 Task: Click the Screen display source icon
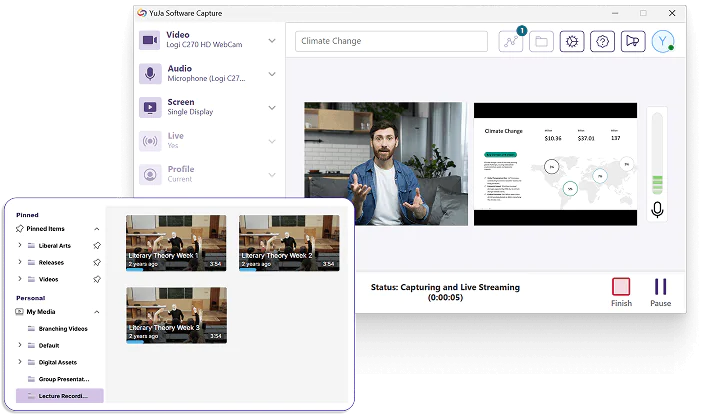click(150, 107)
